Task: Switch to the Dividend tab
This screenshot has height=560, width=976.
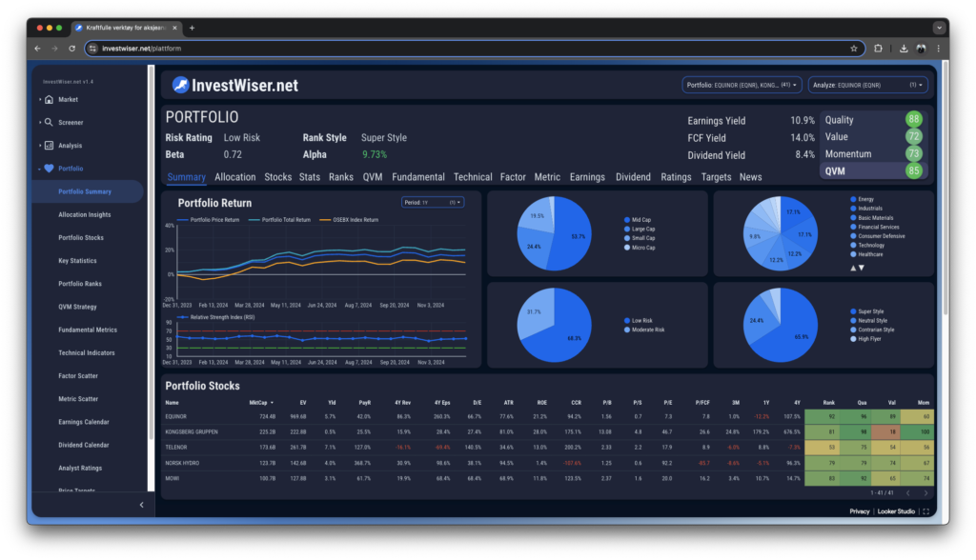Action: [633, 177]
